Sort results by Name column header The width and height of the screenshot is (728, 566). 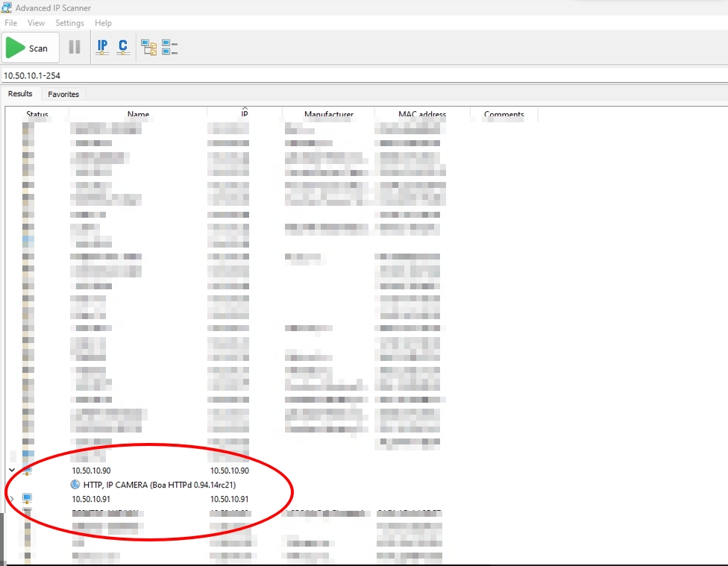point(138,114)
